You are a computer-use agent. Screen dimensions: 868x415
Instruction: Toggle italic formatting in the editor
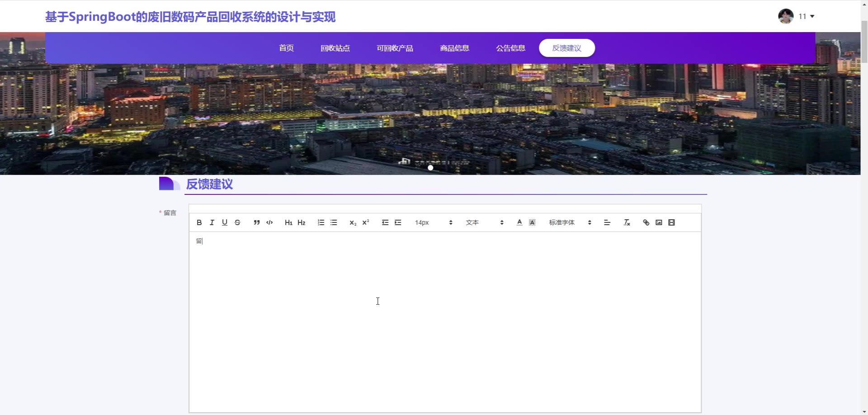coord(212,222)
